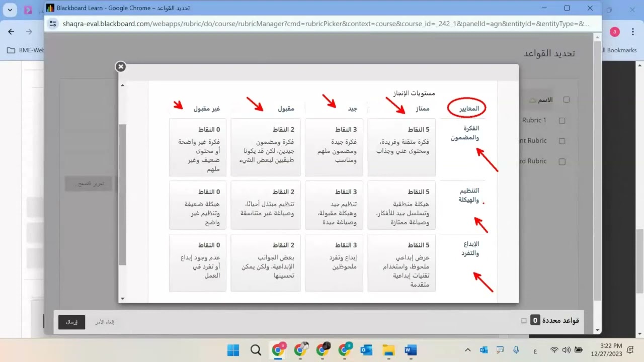Open the Wi-Fi network tray icon
Viewport: 644px width, 362px height.
click(x=554, y=350)
